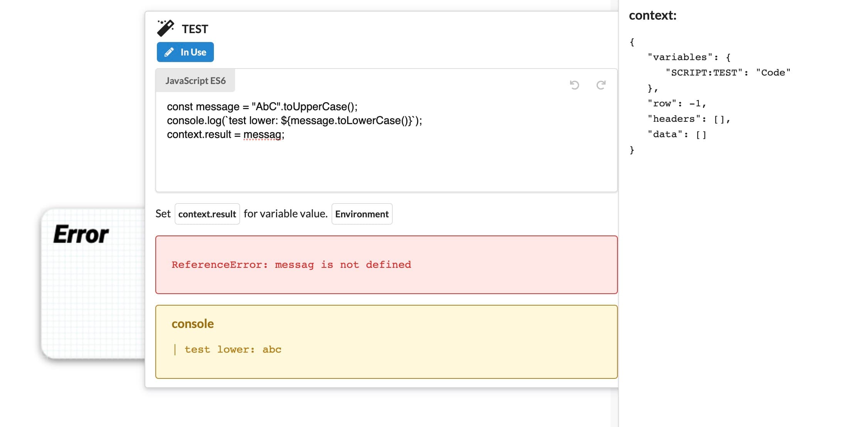
Task: Click the 'for variable value' label
Action: pos(285,213)
